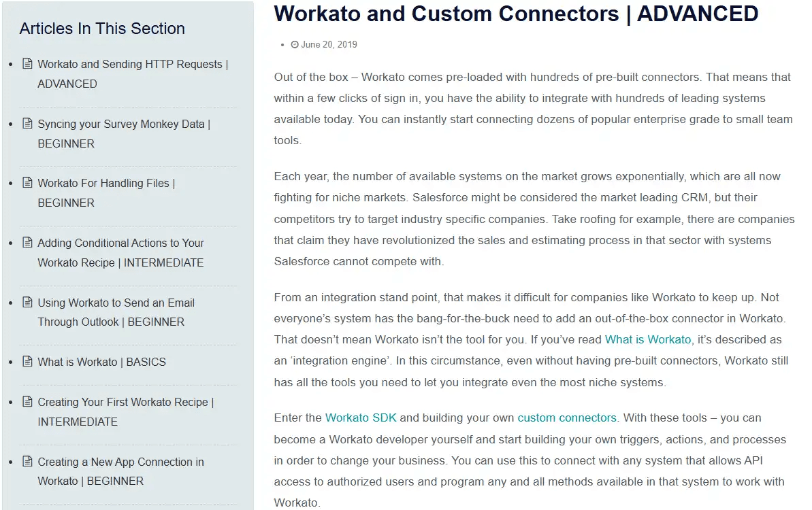Click the document icon beside "What is Workato | BASICS"
Screen dimensions: 812x510
[27, 361]
